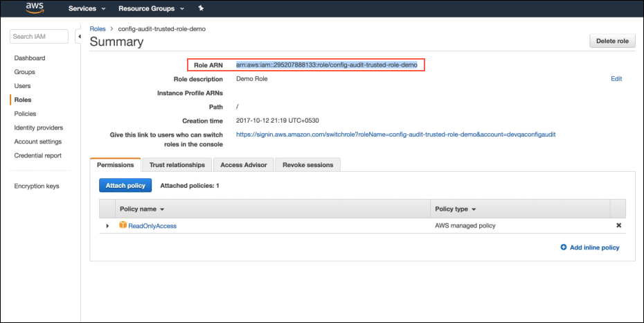
Task: Sort by Policy name column header
Action: click(142, 209)
